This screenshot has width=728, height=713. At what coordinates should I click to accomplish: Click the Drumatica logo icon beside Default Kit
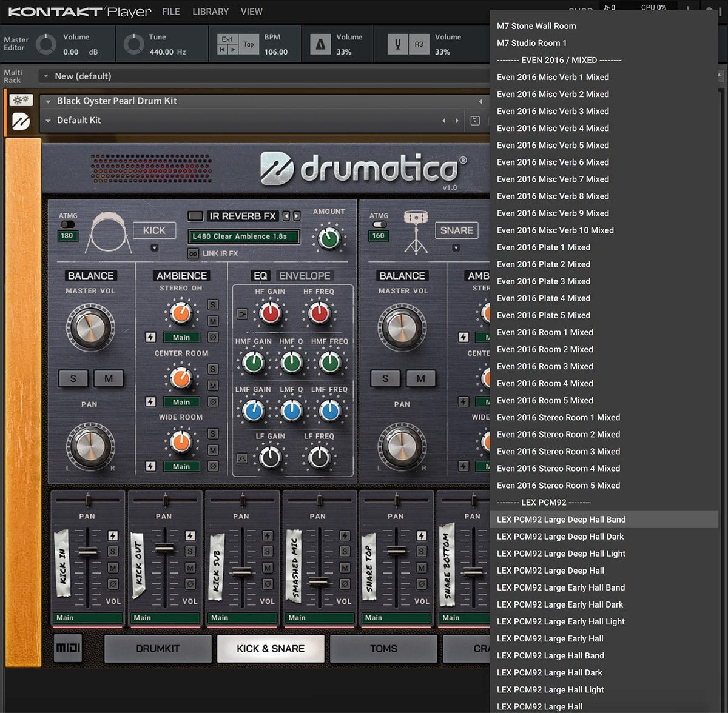(21, 122)
